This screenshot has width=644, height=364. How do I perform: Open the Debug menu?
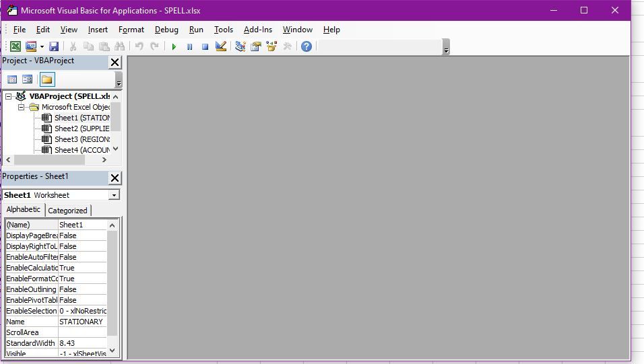pos(166,30)
